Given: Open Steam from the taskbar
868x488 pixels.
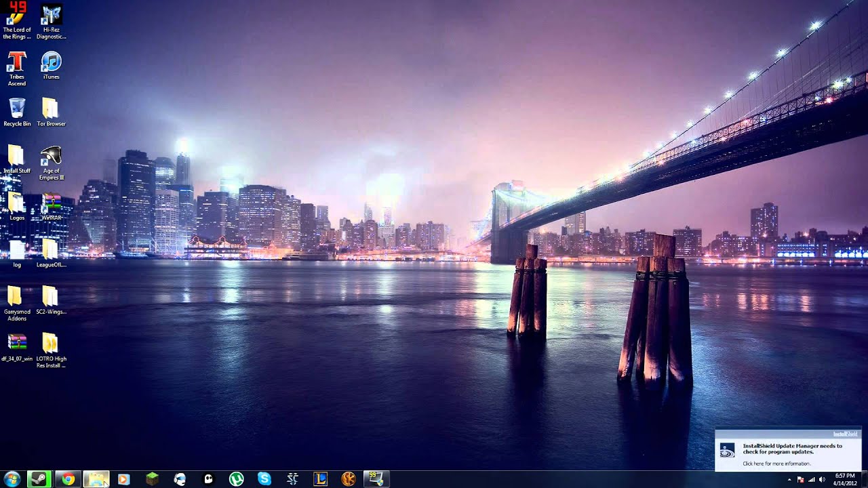Looking at the screenshot, I should (39, 479).
